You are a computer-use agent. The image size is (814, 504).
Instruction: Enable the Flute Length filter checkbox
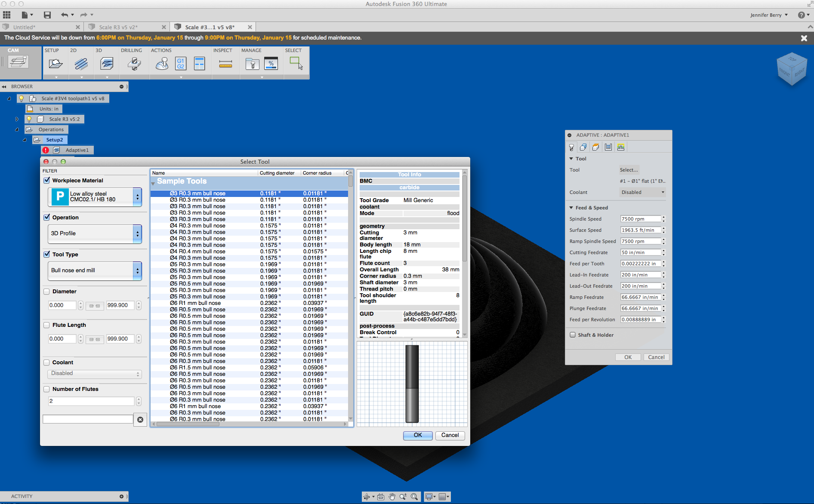46,325
